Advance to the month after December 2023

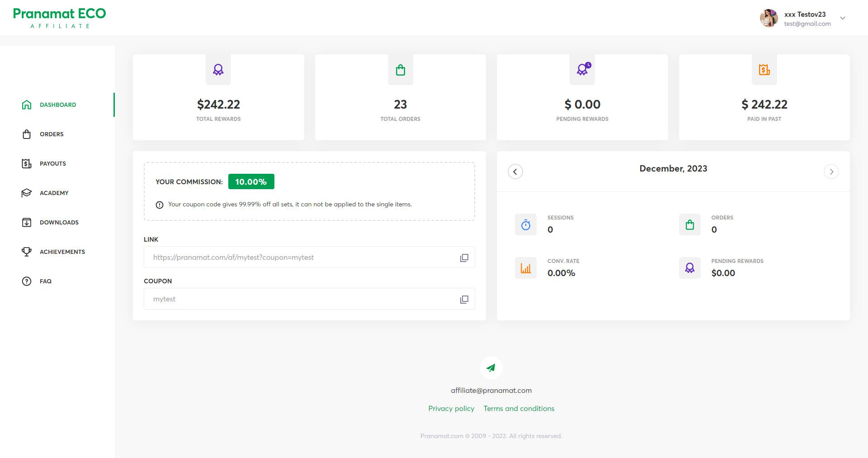click(831, 172)
